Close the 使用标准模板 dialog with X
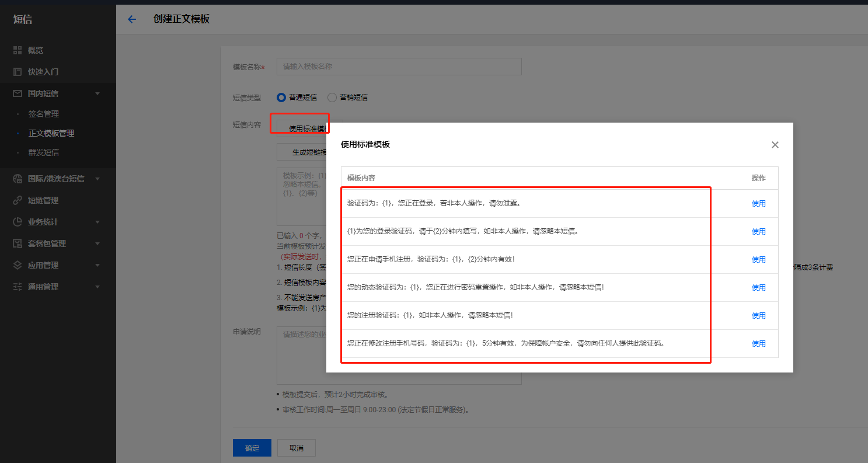 tap(775, 145)
